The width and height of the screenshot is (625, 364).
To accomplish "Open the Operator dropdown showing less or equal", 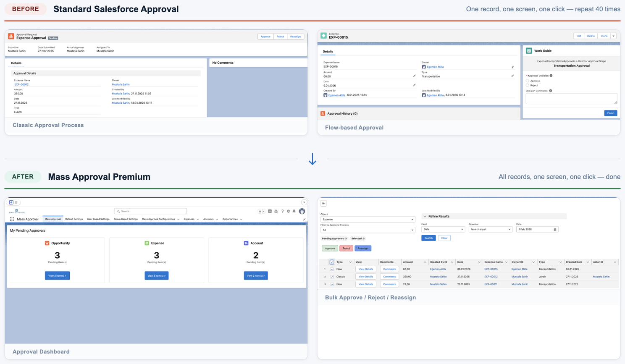I will (x=490, y=230).
